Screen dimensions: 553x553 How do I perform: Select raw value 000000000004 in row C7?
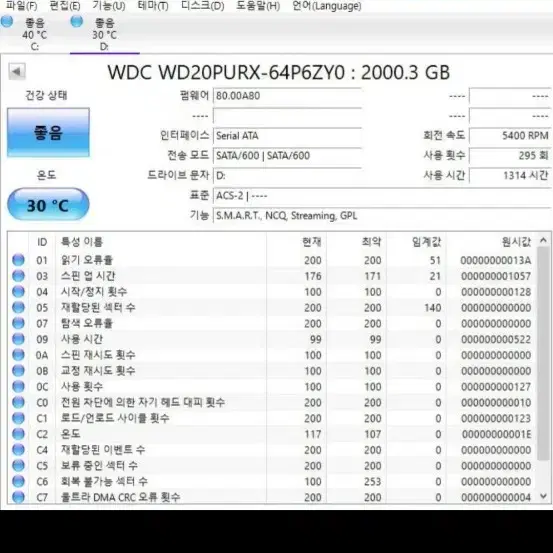[496, 497]
